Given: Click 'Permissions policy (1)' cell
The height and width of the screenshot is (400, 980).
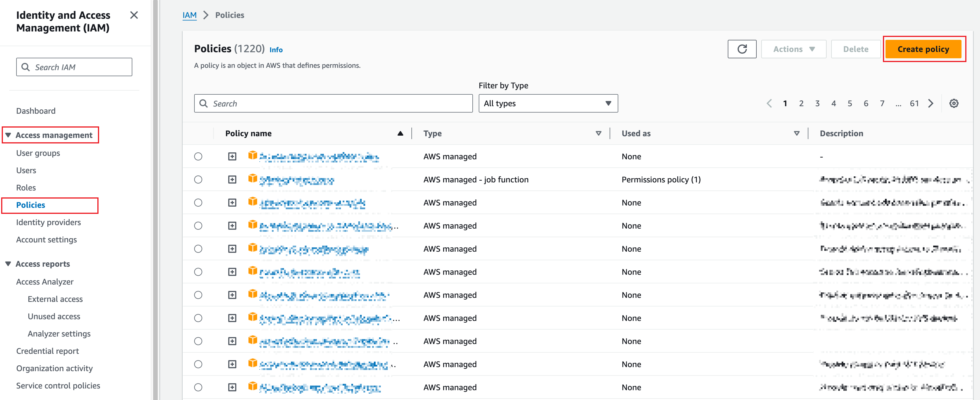Looking at the screenshot, I should tap(661, 179).
